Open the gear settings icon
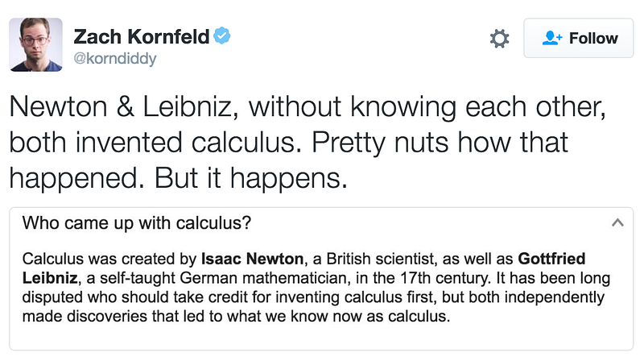 (499, 39)
